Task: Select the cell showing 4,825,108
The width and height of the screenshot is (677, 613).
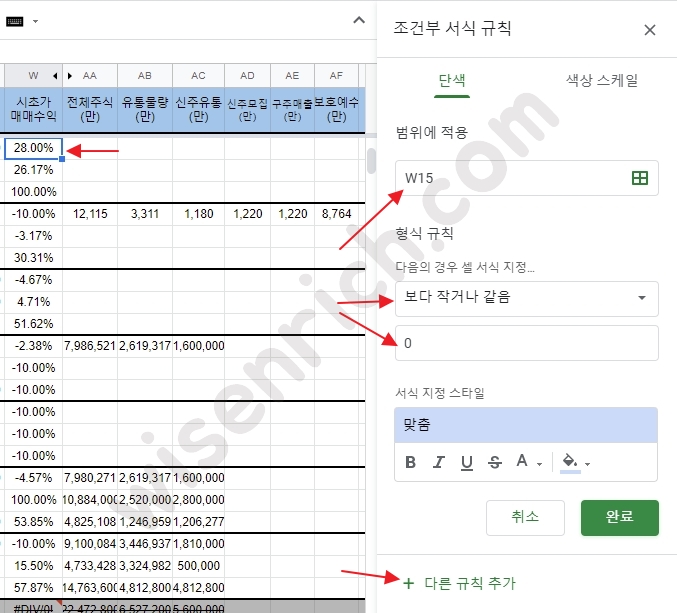Action: 90,522
